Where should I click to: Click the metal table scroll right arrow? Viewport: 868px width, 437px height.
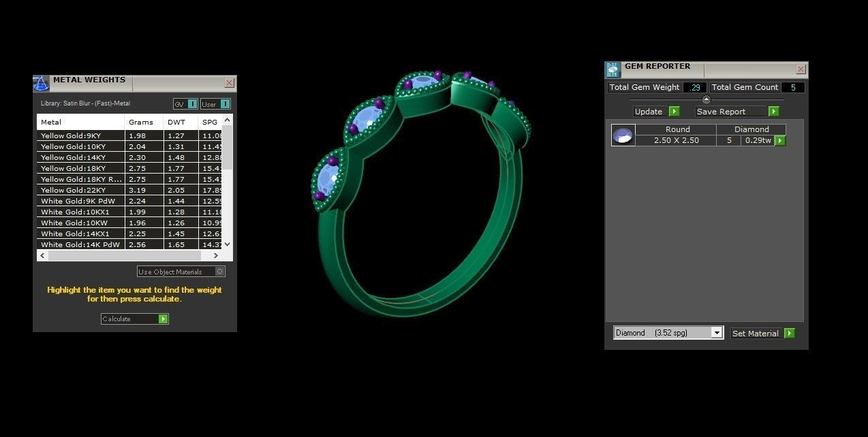pyautogui.click(x=216, y=255)
